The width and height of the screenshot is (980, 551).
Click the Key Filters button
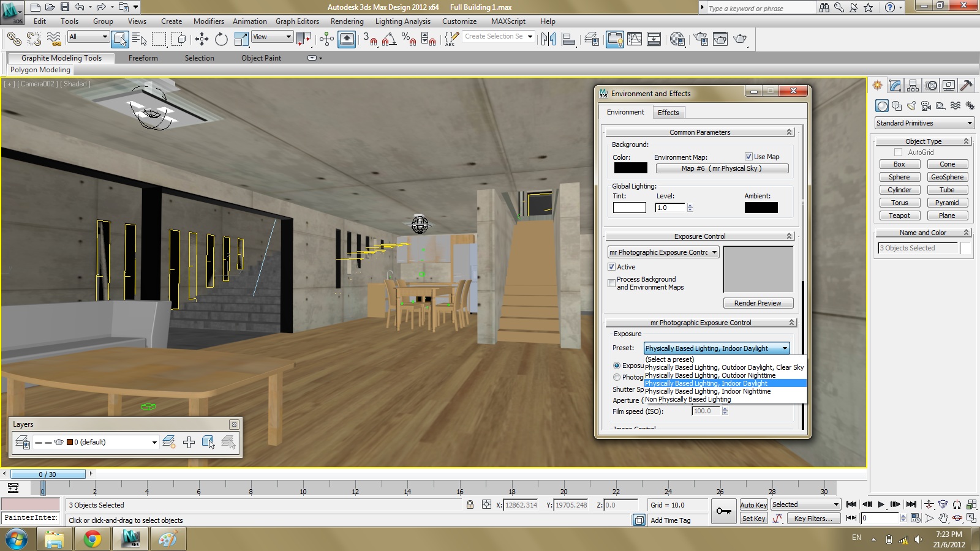click(x=813, y=519)
